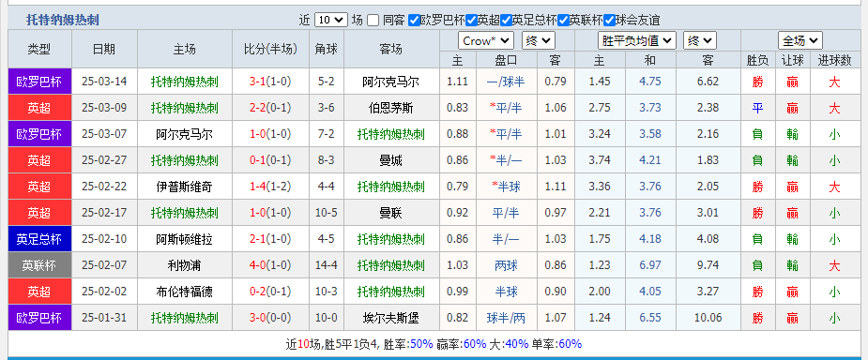Click the 单率 60% value in summary

pyautogui.click(x=571, y=344)
